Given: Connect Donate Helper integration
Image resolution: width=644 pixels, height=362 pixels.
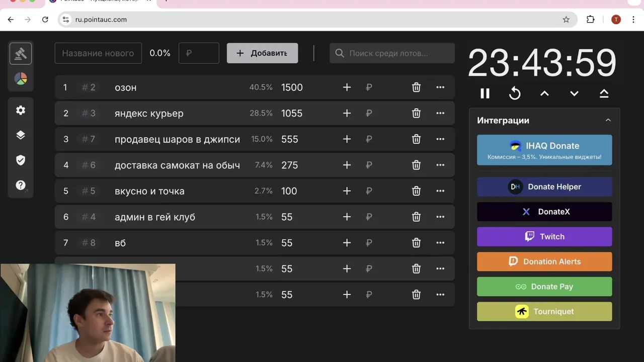Looking at the screenshot, I should pyautogui.click(x=544, y=187).
